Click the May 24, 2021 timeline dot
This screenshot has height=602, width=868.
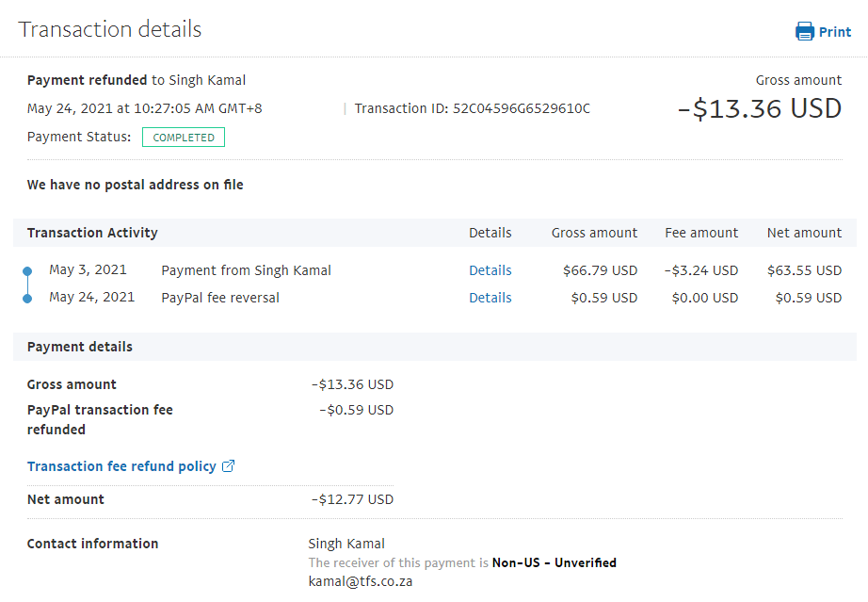27,298
